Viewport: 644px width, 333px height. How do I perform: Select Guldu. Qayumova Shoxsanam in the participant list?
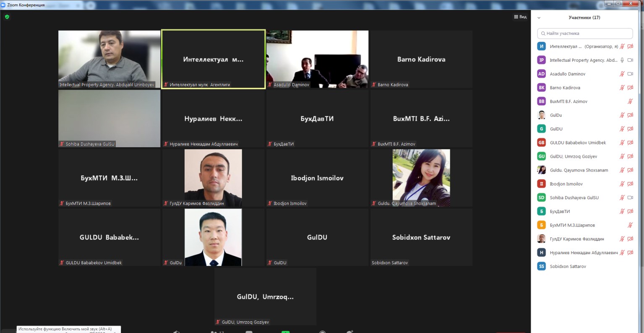pyautogui.click(x=579, y=170)
